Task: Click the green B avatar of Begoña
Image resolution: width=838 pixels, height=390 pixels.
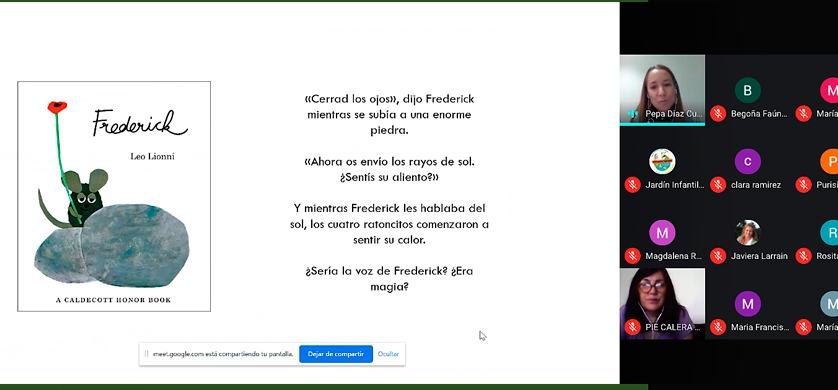Action: coord(748,90)
